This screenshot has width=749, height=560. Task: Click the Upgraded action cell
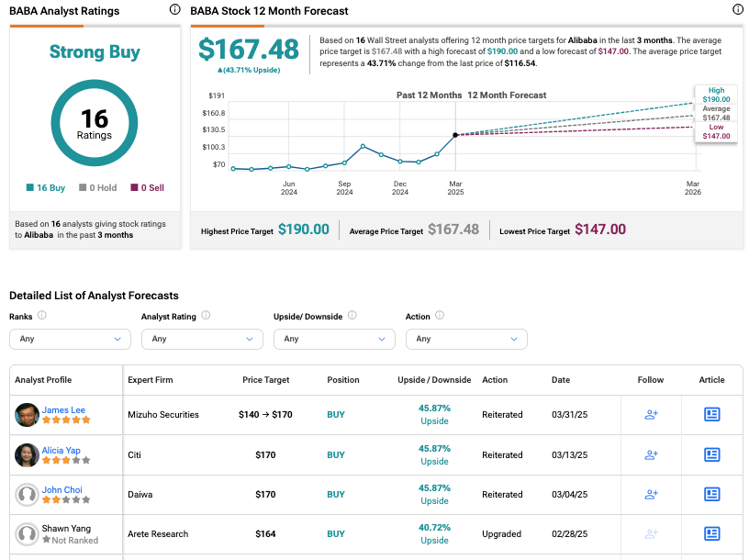[501, 533]
